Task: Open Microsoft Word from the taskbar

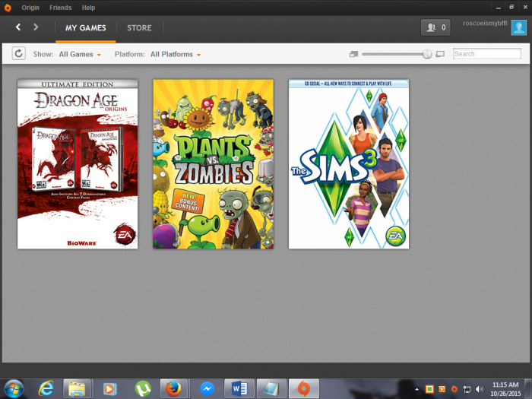Action: coord(239,389)
